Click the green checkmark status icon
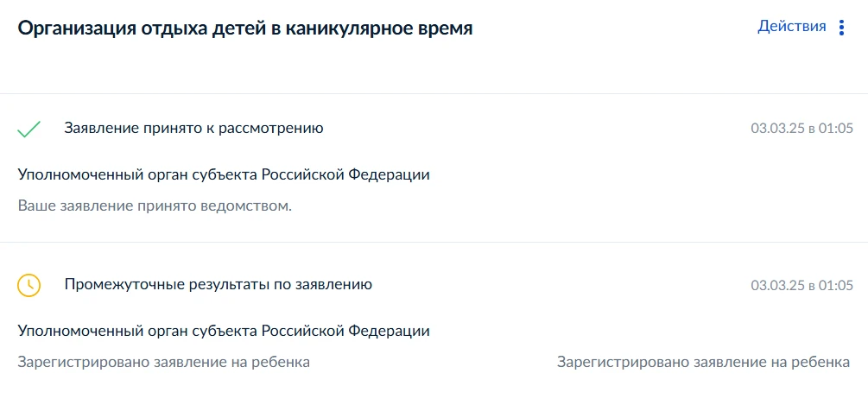Image resolution: width=868 pixels, height=405 pixels. click(29, 130)
